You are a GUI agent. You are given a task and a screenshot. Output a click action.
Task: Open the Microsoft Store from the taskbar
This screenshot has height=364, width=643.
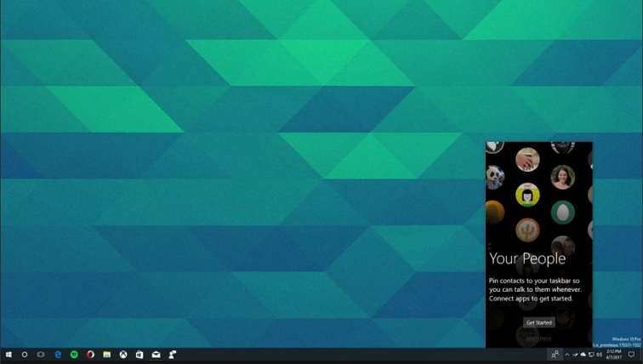tap(139, 354)
